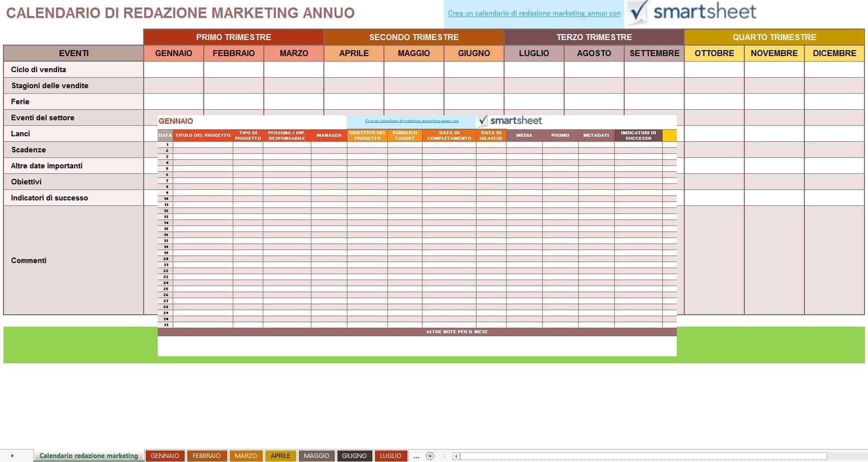Select the 'Ferie' row label
This screenshot has width=868, height=462.
[74, 102]
